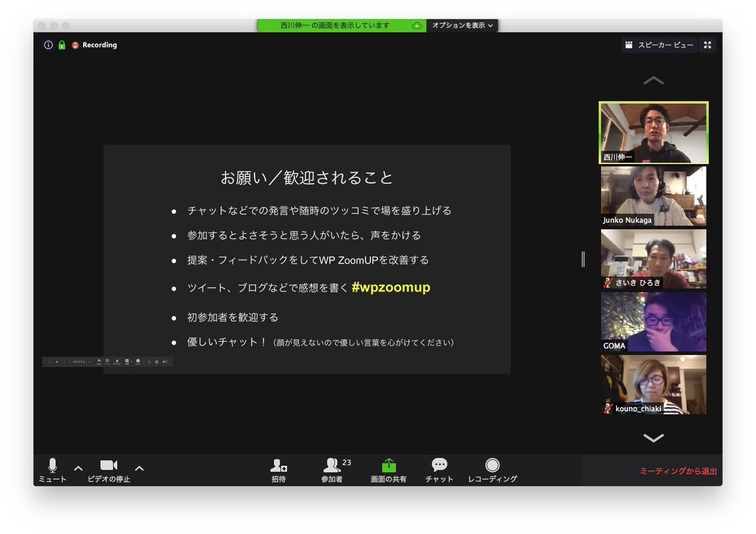Show previous participants with the up chevron
756x534 pixels.
(x=653, y=81)
